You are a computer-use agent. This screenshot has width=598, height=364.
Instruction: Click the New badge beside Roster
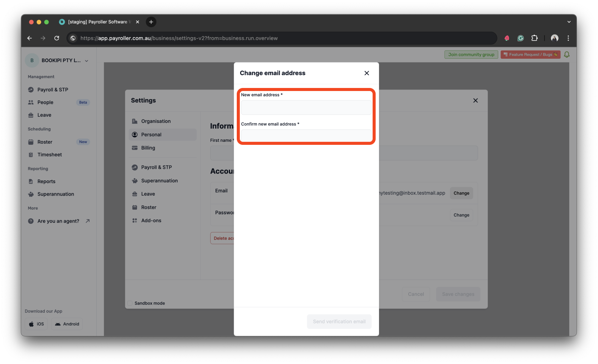coord(83,142)
